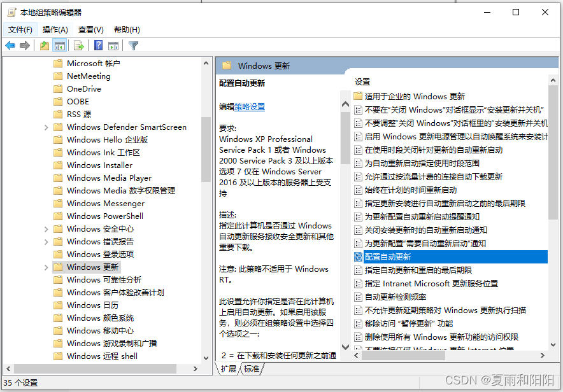Click the policy icon for 始终在计划的时间重新启动
The height and width of the screenshot is (392, 563).
(358, 190)
